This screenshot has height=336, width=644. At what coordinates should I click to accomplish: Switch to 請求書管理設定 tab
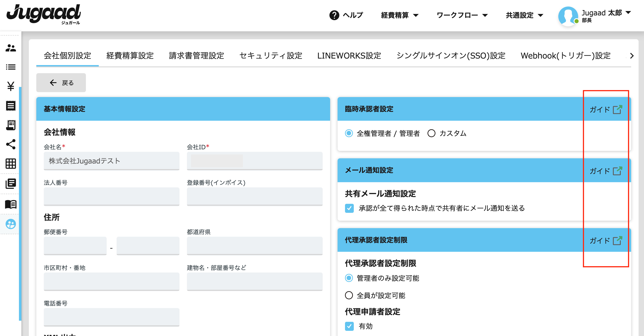tap(196, 56)
